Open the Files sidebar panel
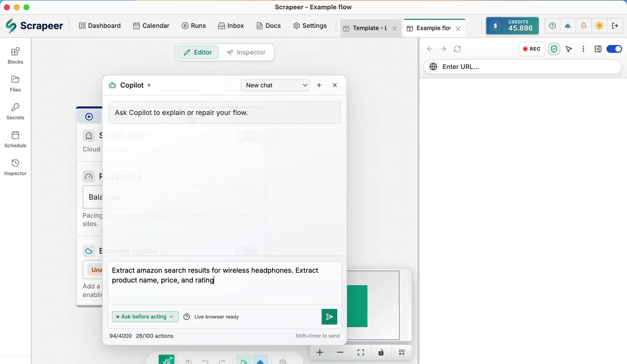 15,83
